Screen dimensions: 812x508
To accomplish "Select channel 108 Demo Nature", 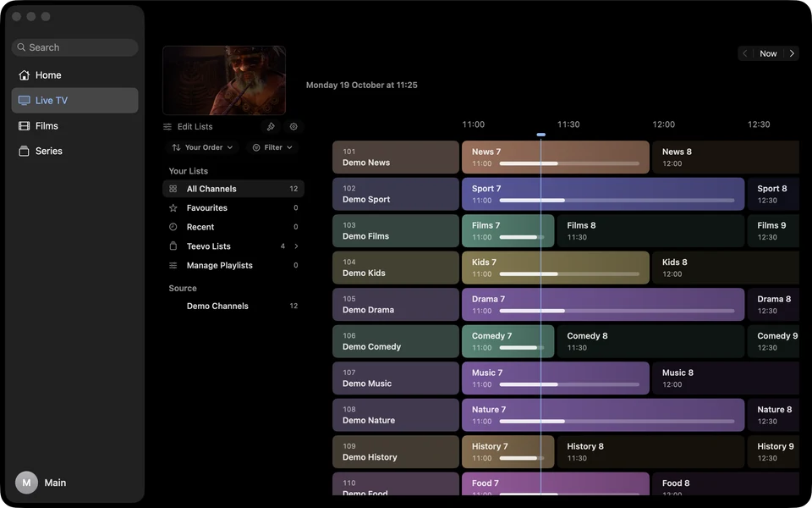I will click(396, 415).
